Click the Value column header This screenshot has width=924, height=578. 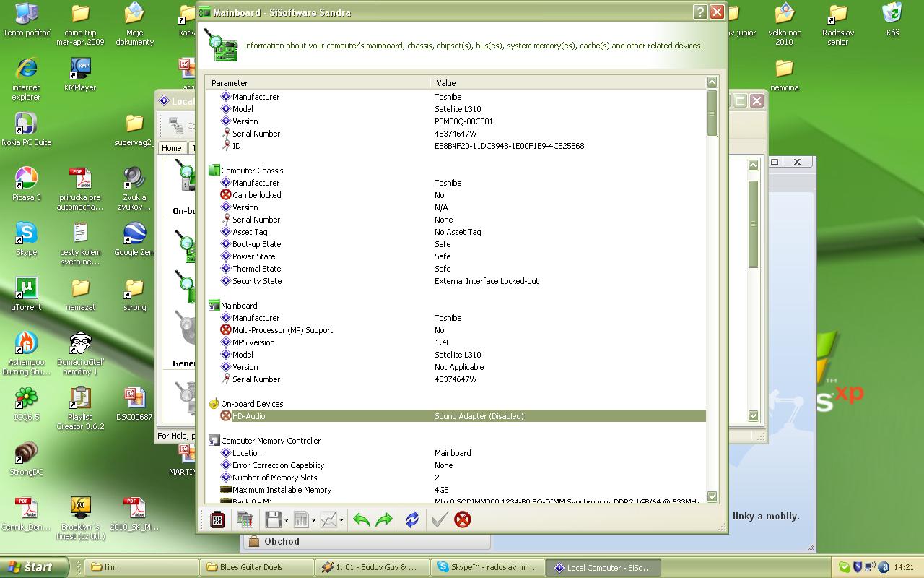click(568, 83)
